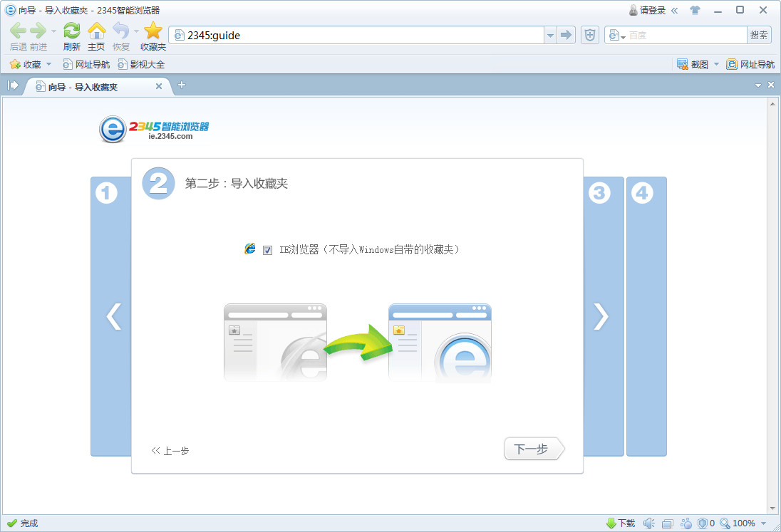The height and width of the screenshot is (532, 781).
Task: Click the 搜索 search button
Action: (759, 36)
